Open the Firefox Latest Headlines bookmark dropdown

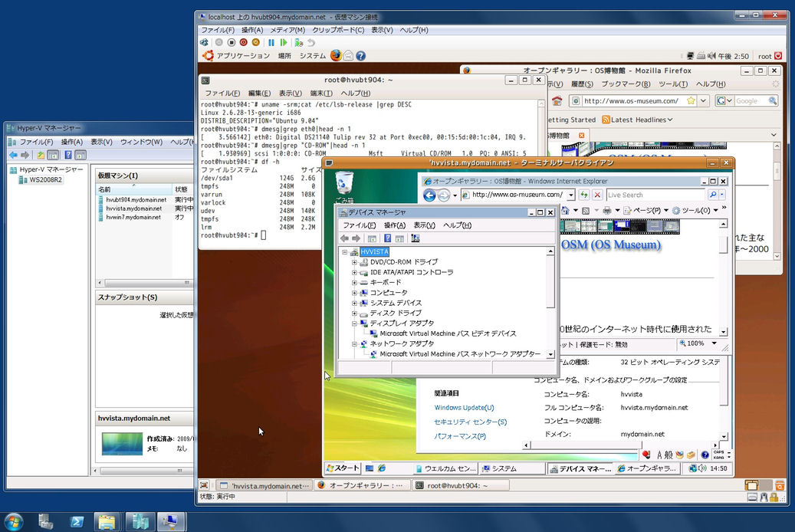coord(637,120)
